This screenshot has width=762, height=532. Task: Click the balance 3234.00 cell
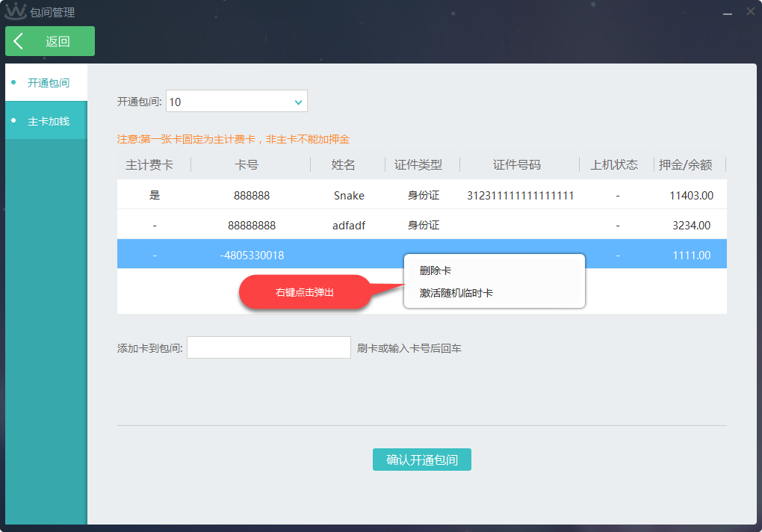pyautogui.click(x=691, y=226)
